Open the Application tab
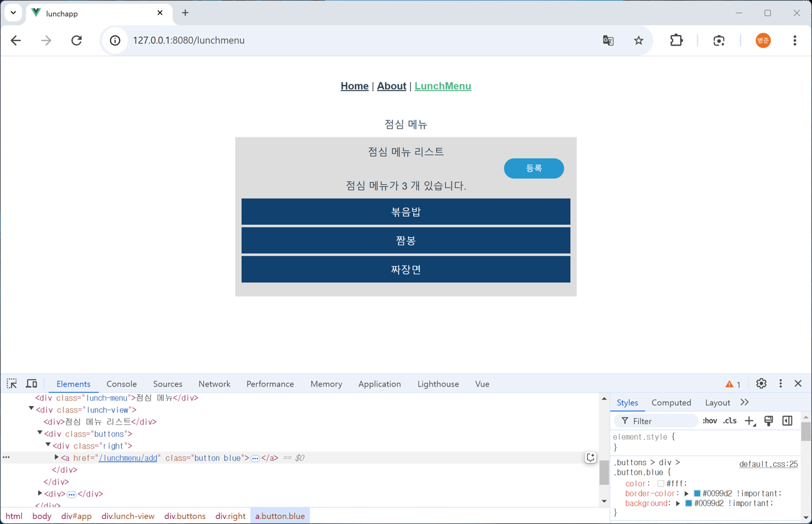Screen dimensions: 812x524 379,384
